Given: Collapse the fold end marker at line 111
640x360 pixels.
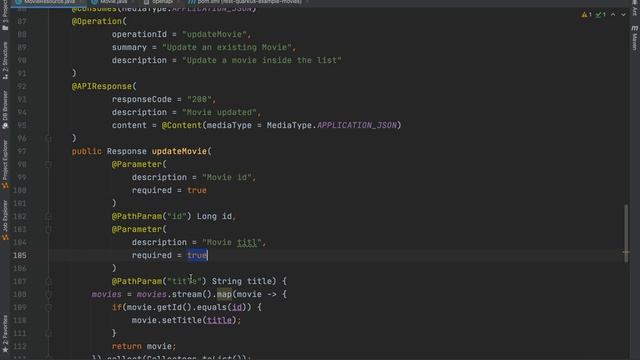Looking at the screenshot, I should [x=48, y=333].
